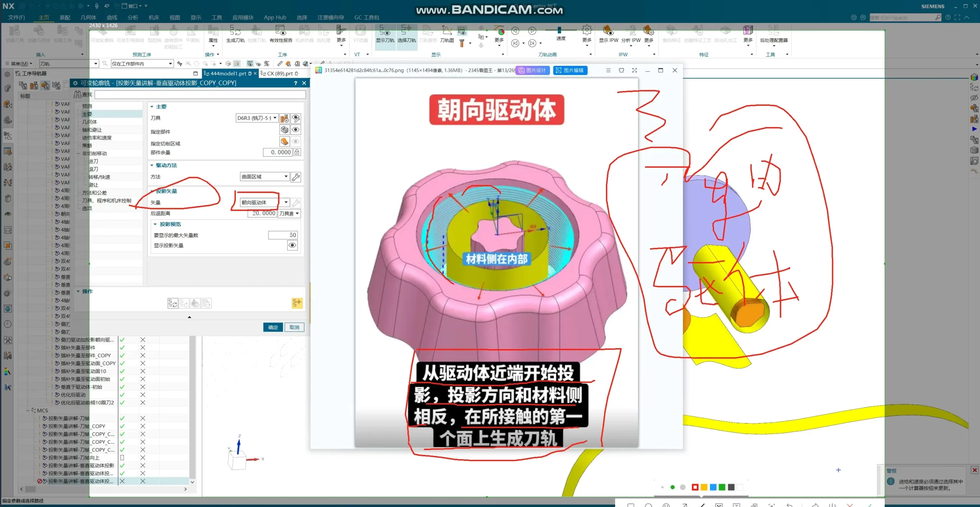Image resolution: width=980 pixels, height=507 pixels.
Task: Open the 刀轨图 toolpath graph tool
Action: [x=447, y=31]
